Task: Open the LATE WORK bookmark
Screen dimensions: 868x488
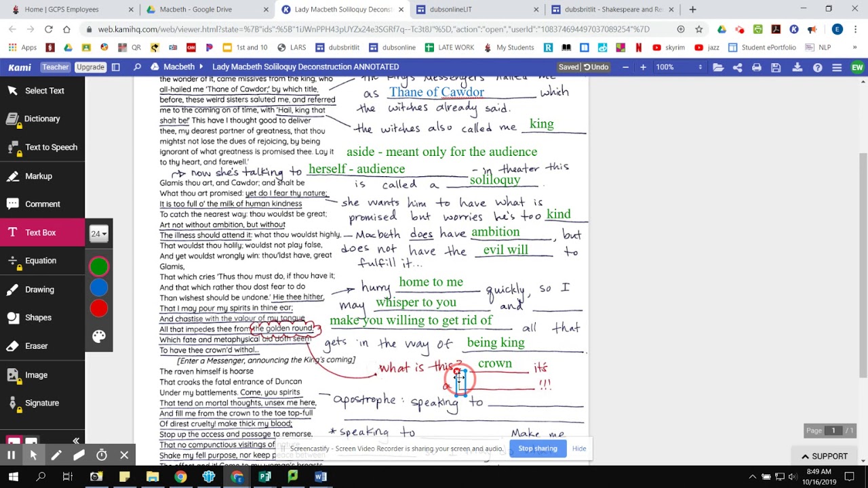Action: click(x=450, y=47)
